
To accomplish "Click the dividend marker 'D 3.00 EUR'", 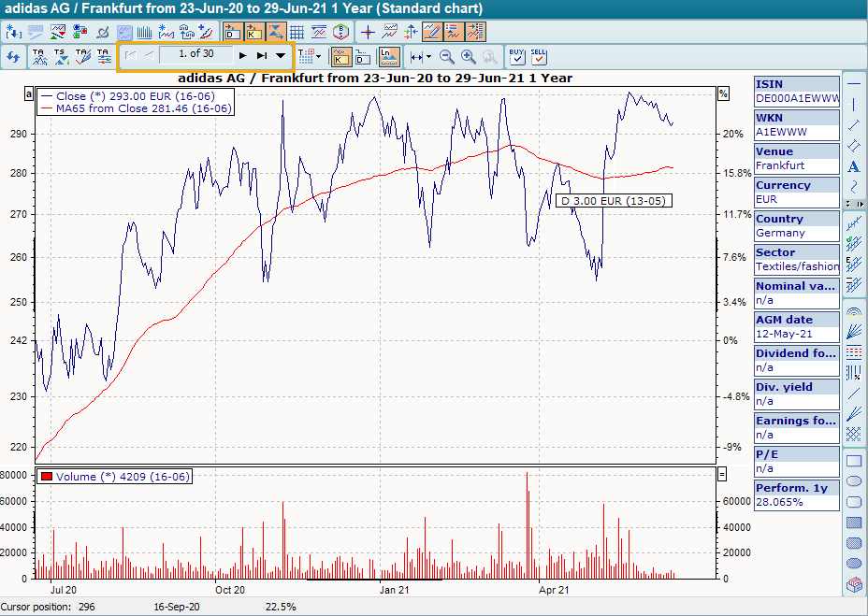I will pyautogui.click(x=613, y=200).
